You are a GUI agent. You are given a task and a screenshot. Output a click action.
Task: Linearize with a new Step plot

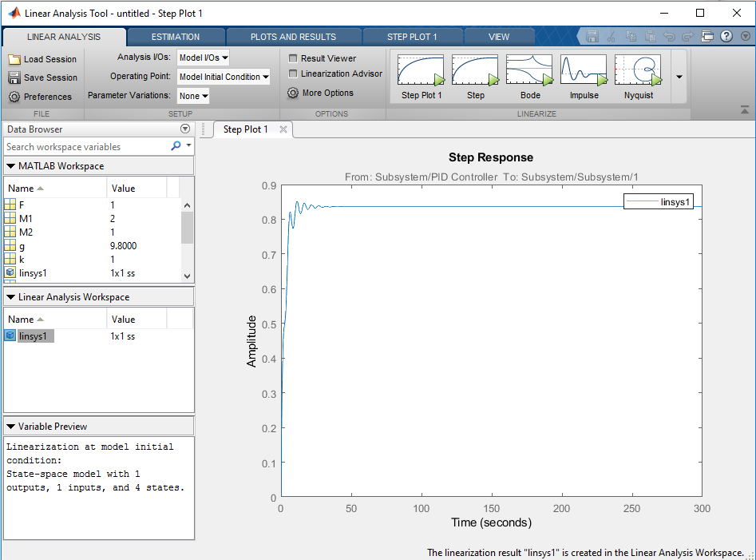tap(475, 77)
